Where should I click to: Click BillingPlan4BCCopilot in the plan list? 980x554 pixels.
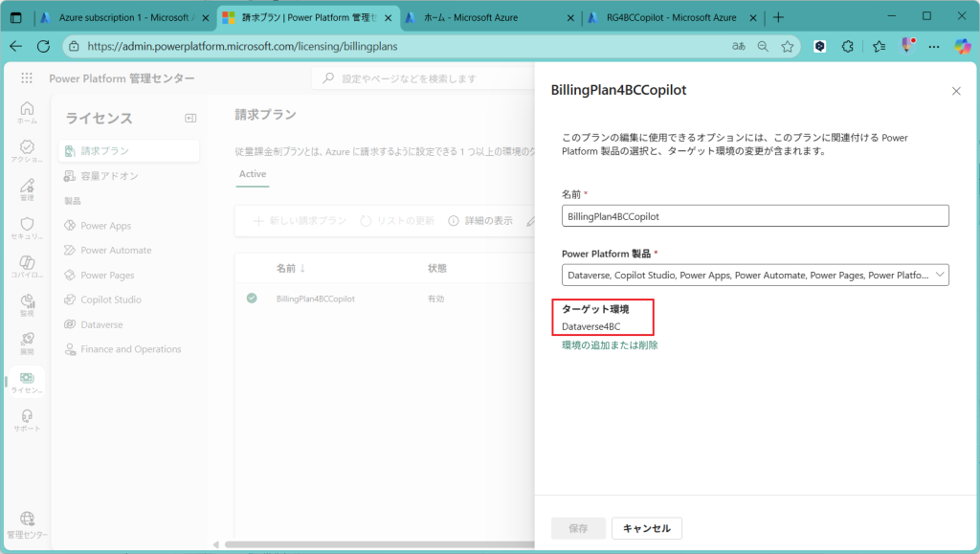point(316,299)
